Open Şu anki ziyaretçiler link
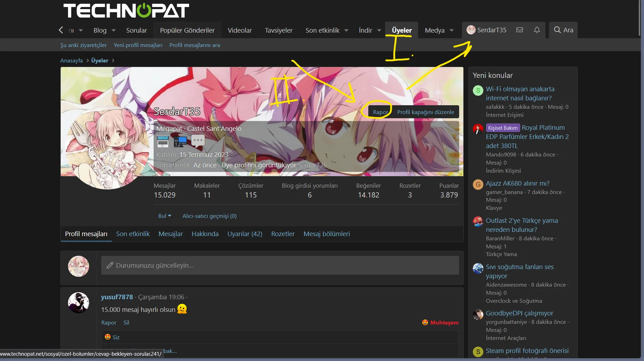The width and height of the screenshot is (644, 361). click(83, 45)
